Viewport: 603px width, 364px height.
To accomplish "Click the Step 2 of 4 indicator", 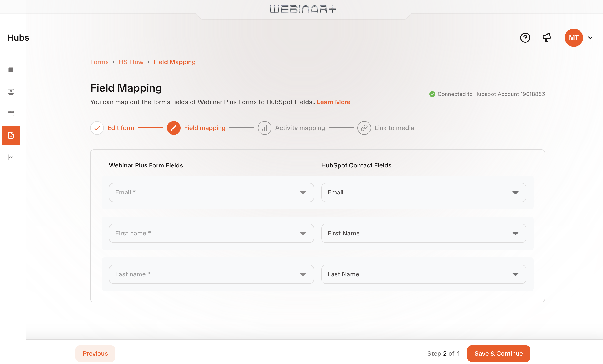I will point(443,354).
